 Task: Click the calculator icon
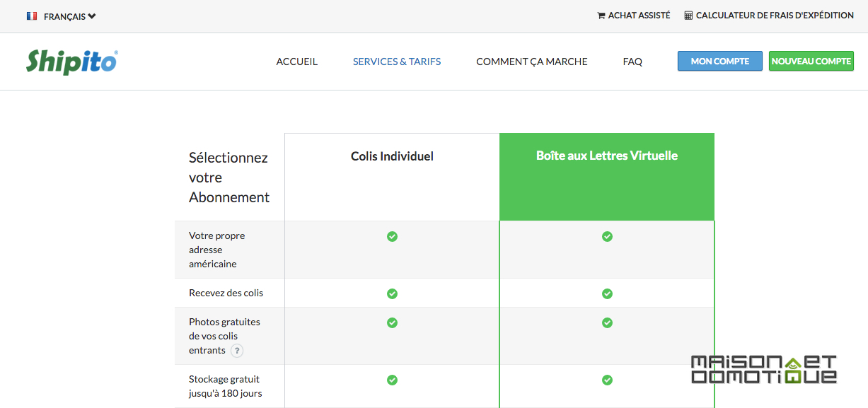[x=688, y=16]
